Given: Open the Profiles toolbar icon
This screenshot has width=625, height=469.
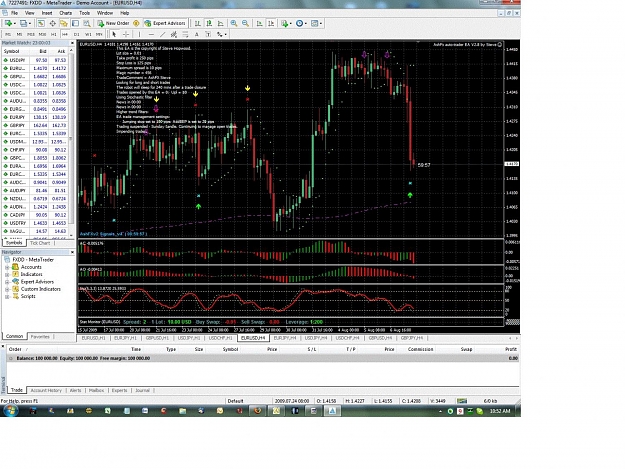Looking at the screenshot, I should point(24,24).
